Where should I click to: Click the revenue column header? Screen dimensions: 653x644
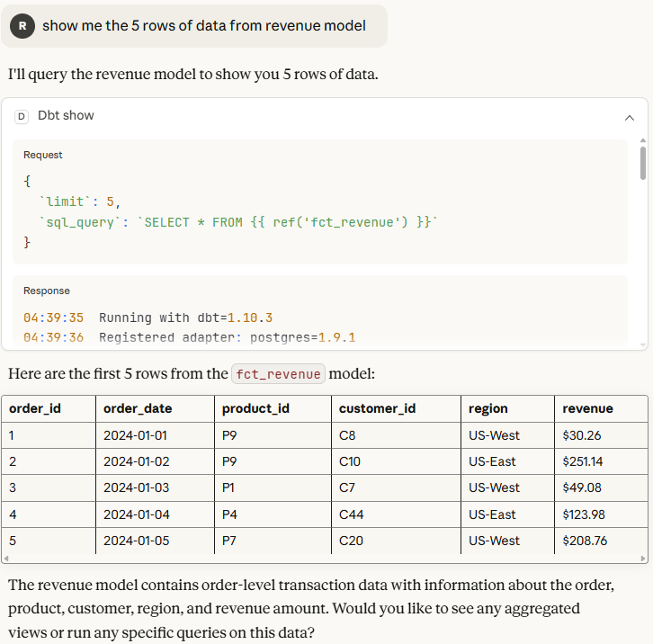(587, 408)
